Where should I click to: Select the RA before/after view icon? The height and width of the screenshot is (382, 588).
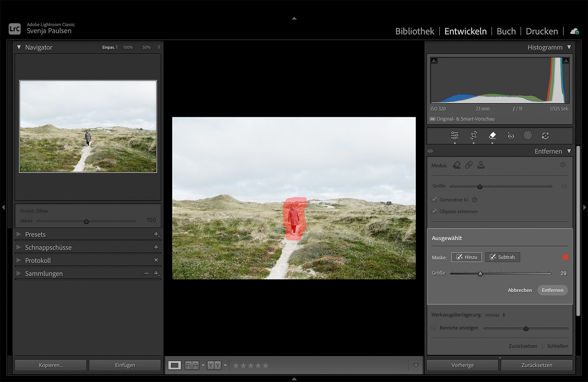192,365
